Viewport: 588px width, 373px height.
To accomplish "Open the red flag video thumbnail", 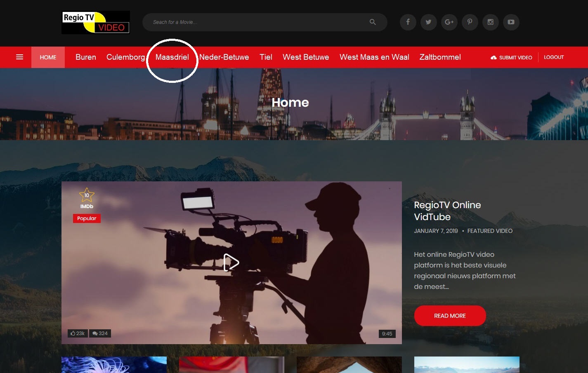I will [x=231, y=365].
